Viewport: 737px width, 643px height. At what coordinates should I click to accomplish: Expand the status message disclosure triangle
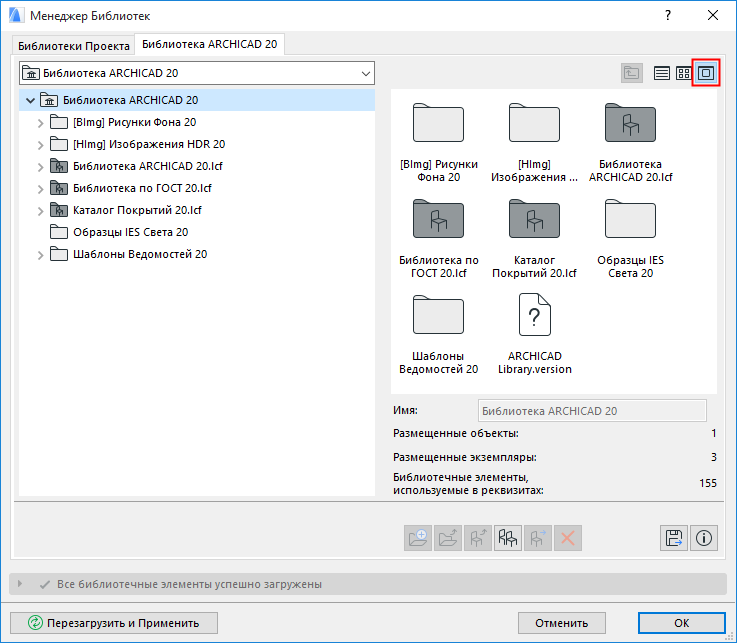pos(19,584)
